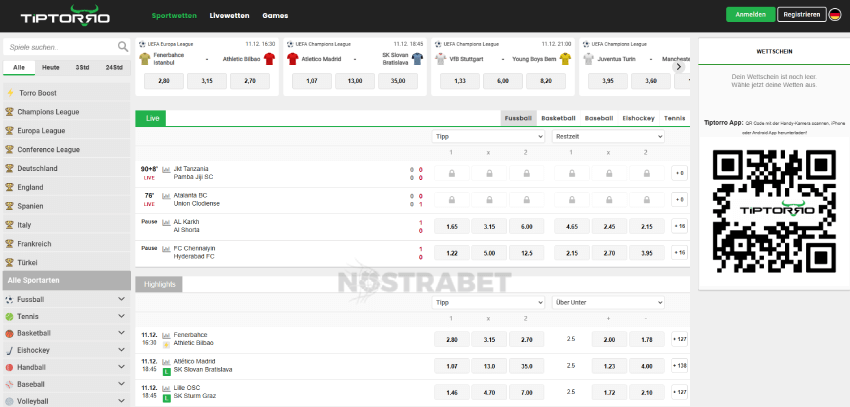Click the Spiele suchen search field

point(61,47)
